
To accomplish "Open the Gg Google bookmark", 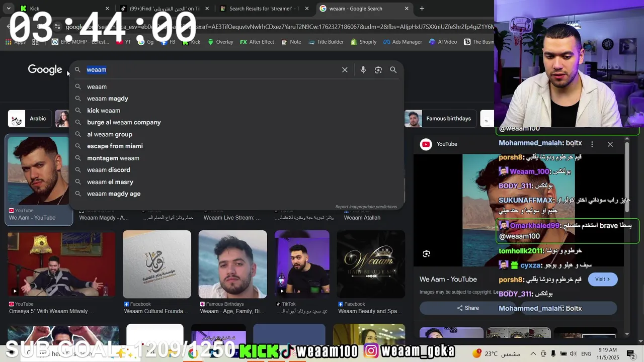I will coord(146,42).
